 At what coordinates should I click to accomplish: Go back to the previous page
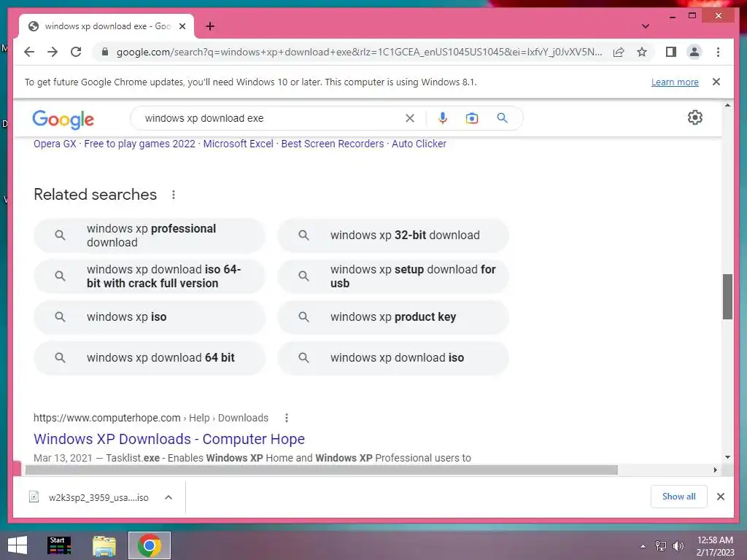click(x=29, y=52)
